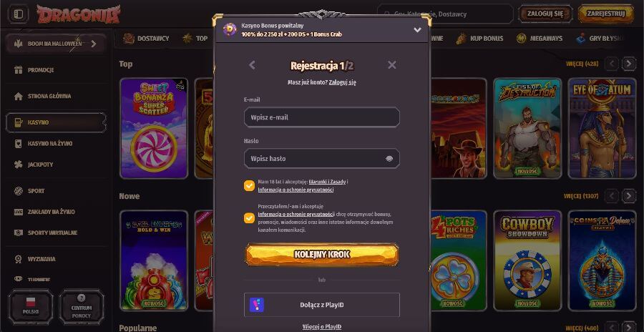Open the Zaloguj się link in the dialog

coord(343,82)
